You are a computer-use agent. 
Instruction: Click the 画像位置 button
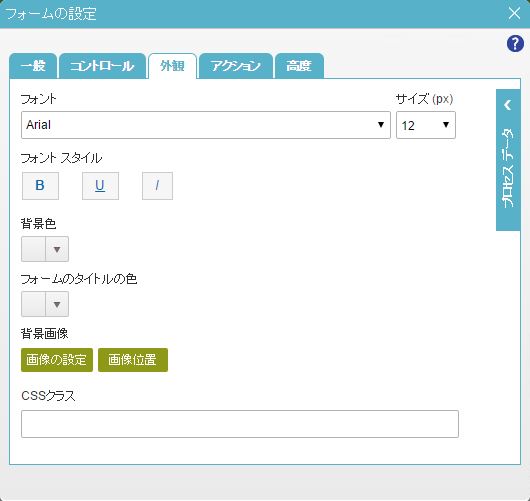[133, 360]
